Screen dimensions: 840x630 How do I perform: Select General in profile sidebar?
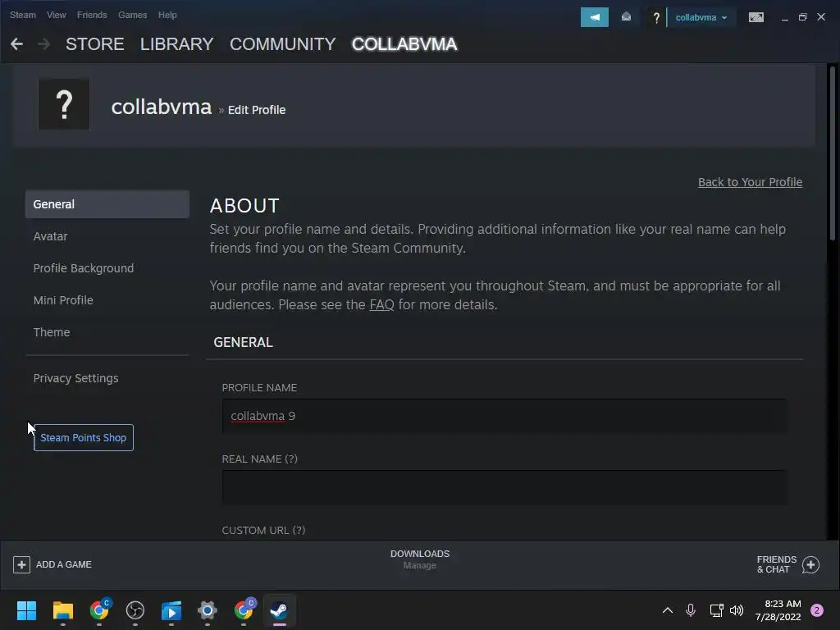click(107, 204)
